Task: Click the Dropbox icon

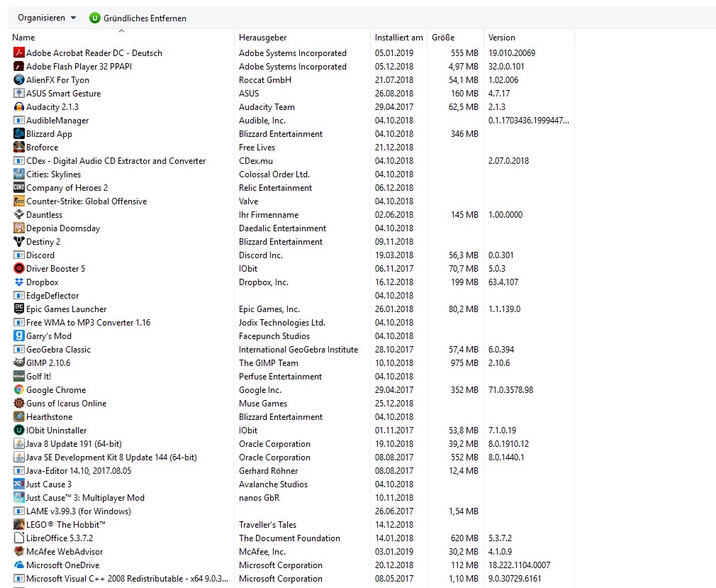Action: point(18,282)
